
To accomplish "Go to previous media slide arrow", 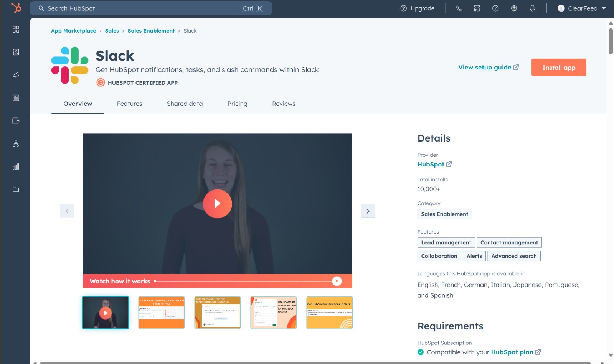I will click(67, 211).
